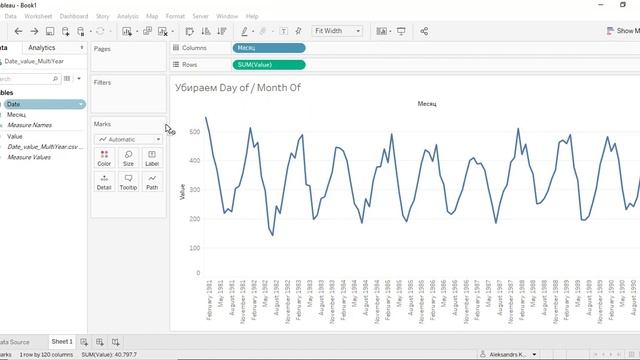This screenshot has width=640, height=360.
Task: Swap rows and columns with Swap icon
Action: 189,31
